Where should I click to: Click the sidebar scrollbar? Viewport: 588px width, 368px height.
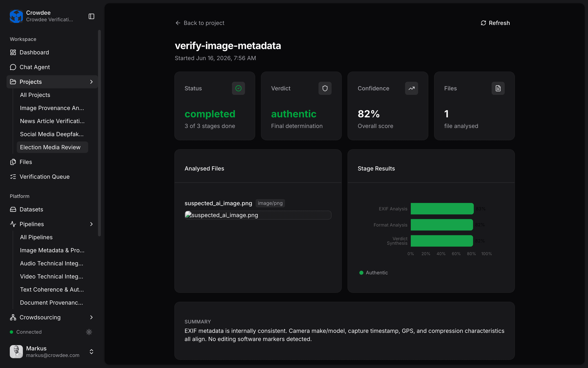[99, 133]
